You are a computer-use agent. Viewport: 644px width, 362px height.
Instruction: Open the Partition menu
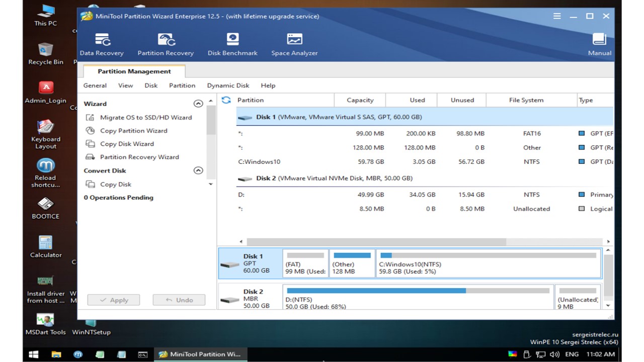click(x=182, y=85)
